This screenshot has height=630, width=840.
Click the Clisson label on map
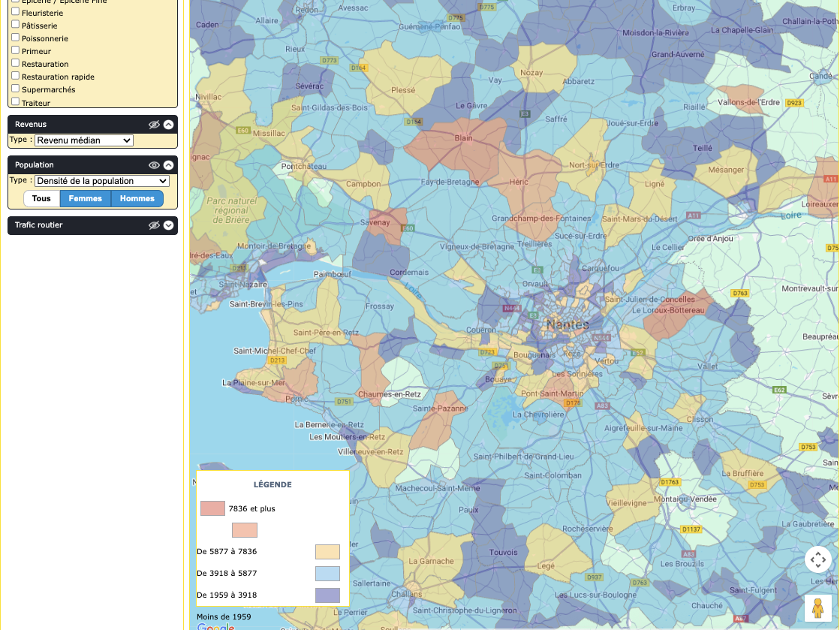pyautogui.click(x=700, y=420)
